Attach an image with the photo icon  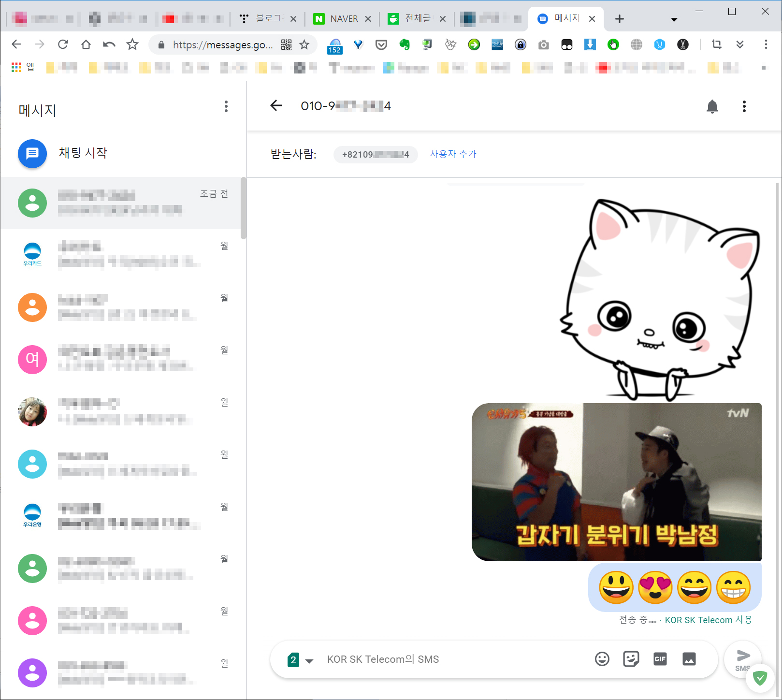pos(689,659)
